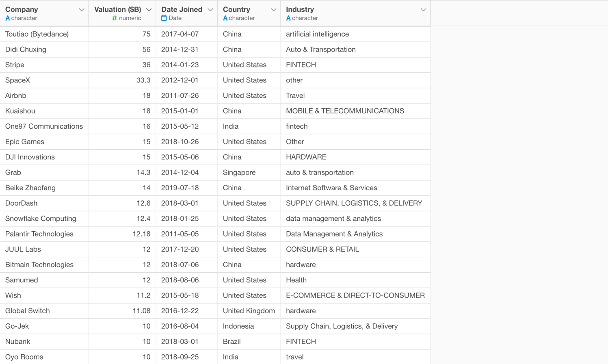This screenshot has width=608, height=364.
Task: Click the character type icon under Company
Action: [x=8, y=18]
